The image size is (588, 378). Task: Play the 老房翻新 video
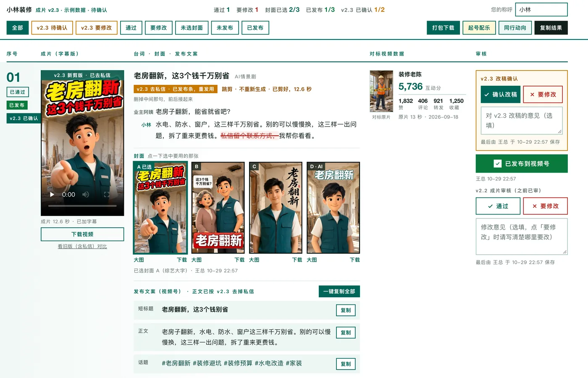coord(52,194)
